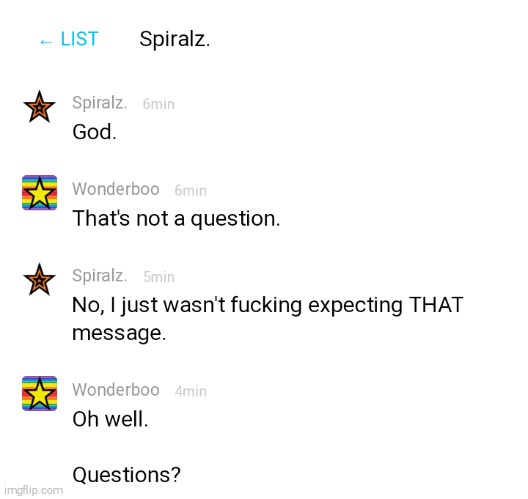Click the 6min timestamp next to Wonderboo
This screenshot has height=499, width=528.
tap(191, 191)
